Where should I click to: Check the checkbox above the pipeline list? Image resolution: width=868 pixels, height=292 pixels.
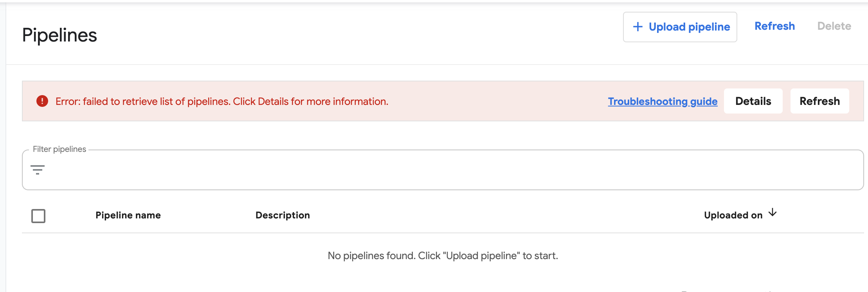[x=38, y=215]
